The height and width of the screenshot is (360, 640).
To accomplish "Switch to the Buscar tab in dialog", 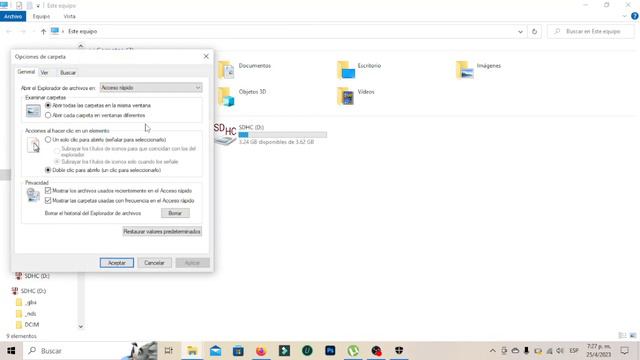I will point(68,73).
